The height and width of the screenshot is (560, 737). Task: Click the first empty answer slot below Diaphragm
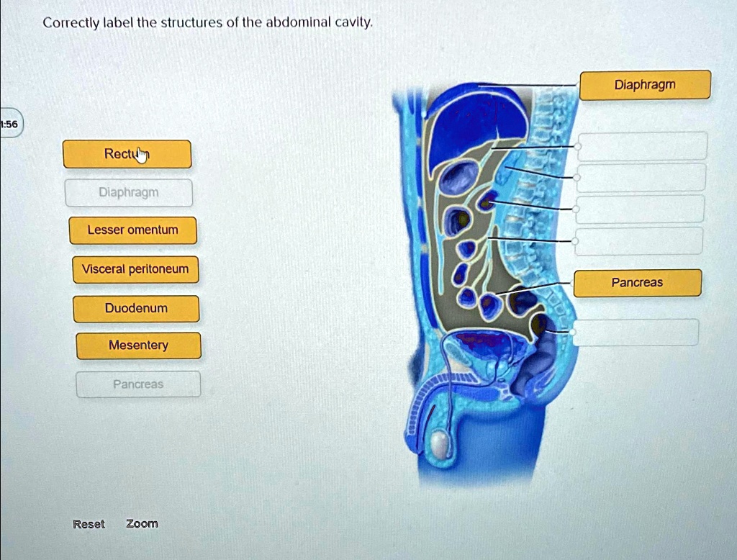[640, 145]
